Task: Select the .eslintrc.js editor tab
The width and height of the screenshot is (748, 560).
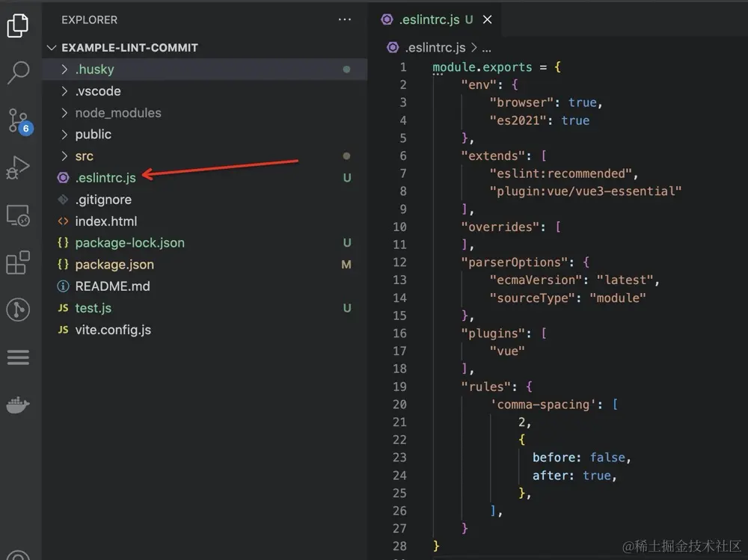Action: [x=435, y=19]
